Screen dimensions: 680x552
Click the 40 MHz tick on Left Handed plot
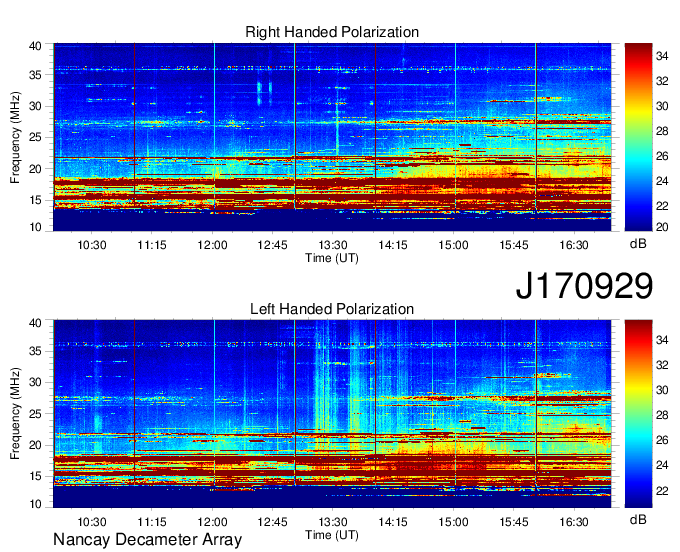35,323
